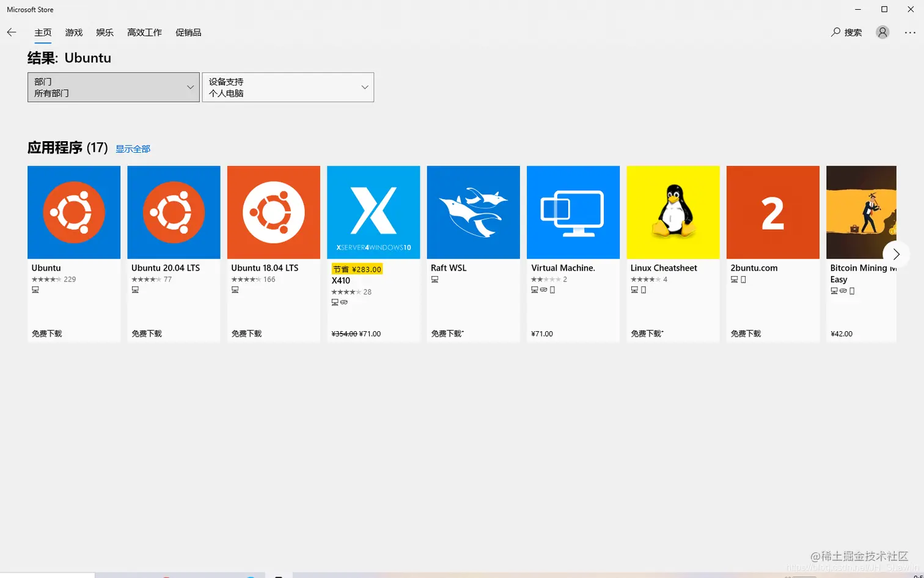Image resolution: width=924 pixels, height=578 pixels.
Task: Select the Raft WSL title
Action: tap(449, 268)
